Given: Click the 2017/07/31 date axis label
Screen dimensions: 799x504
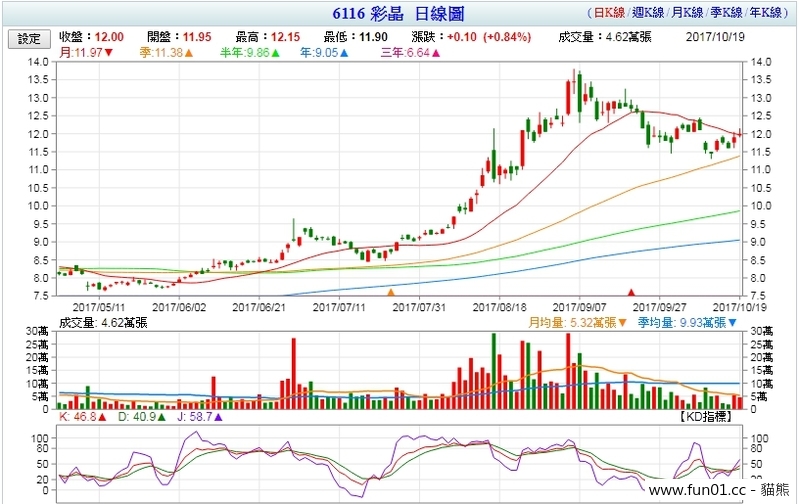Looking at the screenshot, I should click(x=419, y=307).
